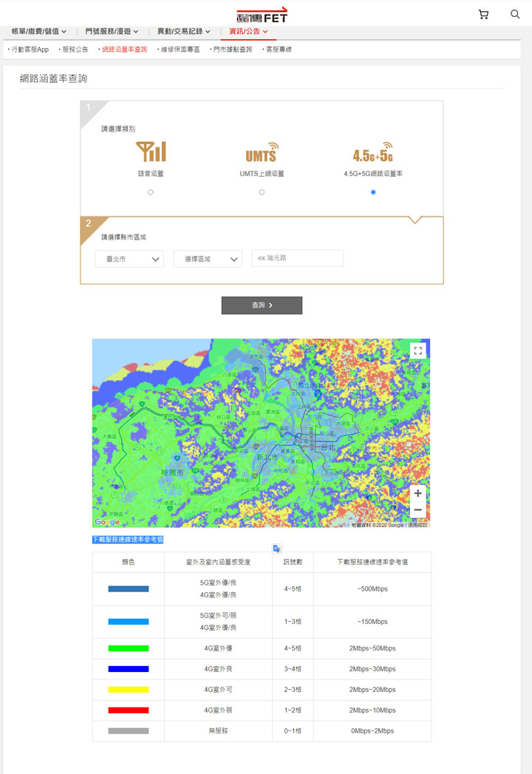Screen dimensions: 532x774
Task: Select the 4.5G+5G網路涵蓋率 radio button
Action: pos(372,192)
